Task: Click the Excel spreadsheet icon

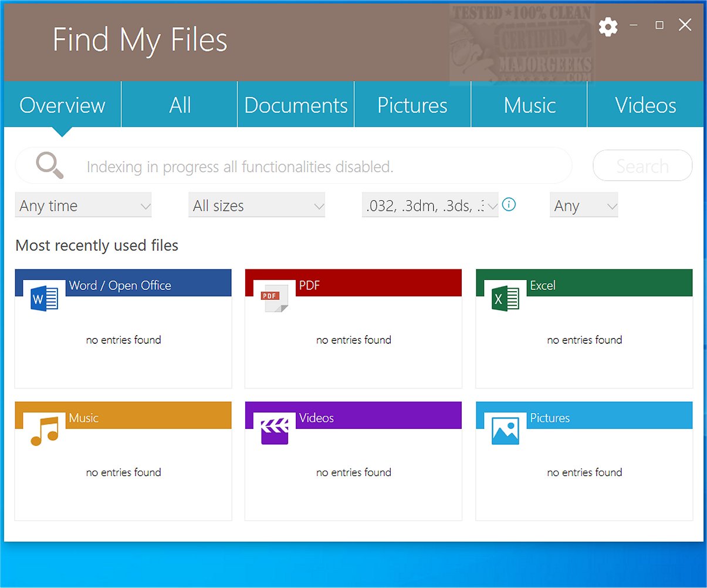Action: pos(505,298)
